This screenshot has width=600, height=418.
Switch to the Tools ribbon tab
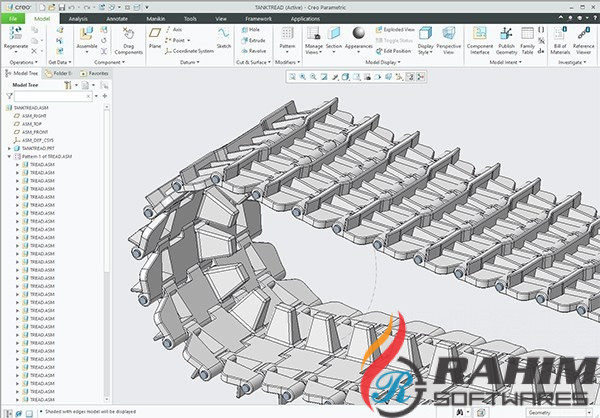click(x=190, y=19)
